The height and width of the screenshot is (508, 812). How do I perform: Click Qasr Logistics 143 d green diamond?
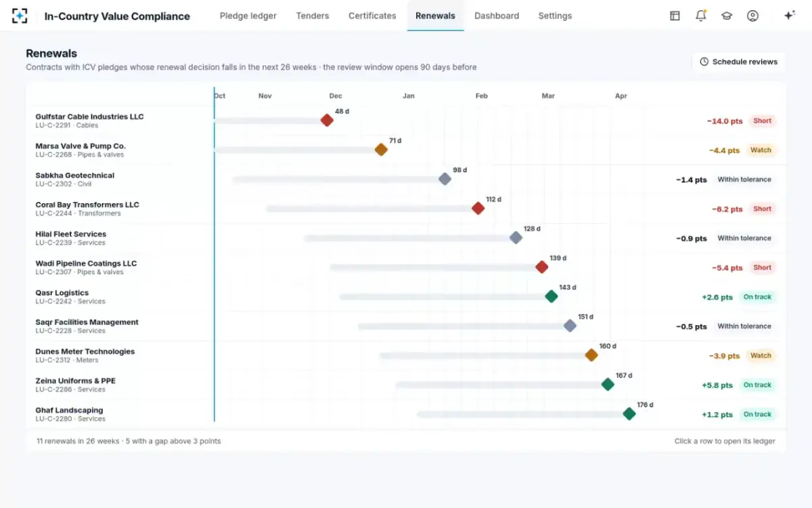tap(551, 296)
